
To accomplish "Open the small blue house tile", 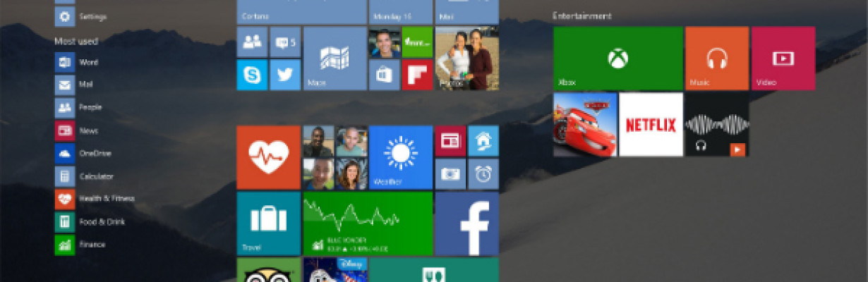I will [x=483, y=141].
